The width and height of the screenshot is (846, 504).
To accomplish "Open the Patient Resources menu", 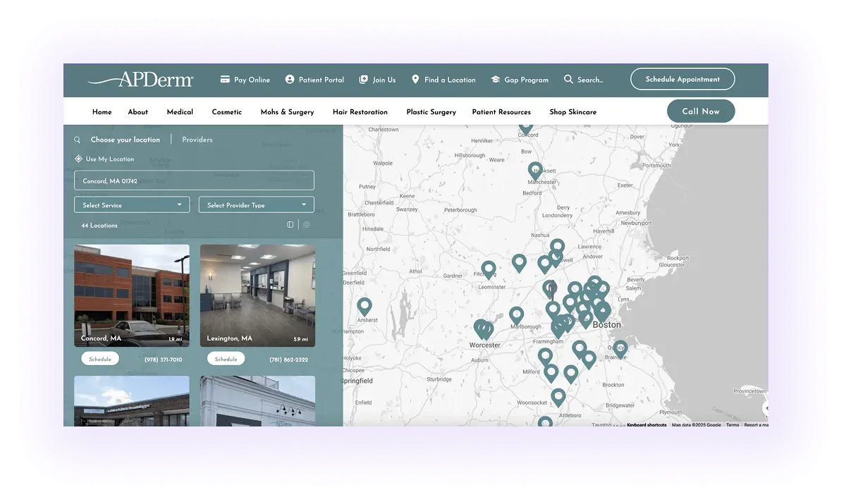I will (501, 111).
